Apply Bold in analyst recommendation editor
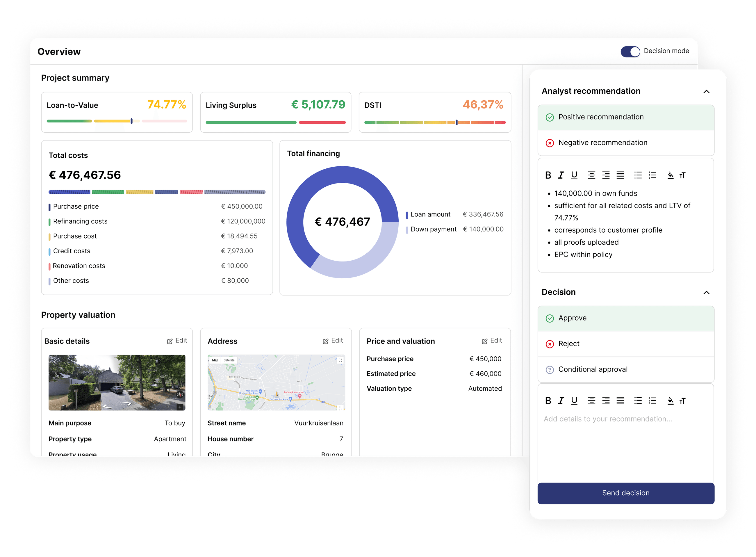The height and width of the screenshot is (557, 756). coord(548,175)
